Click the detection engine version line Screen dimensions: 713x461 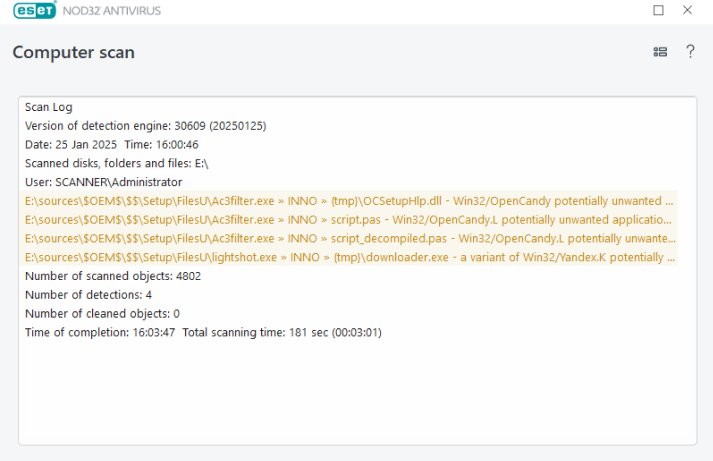[146, 126]
